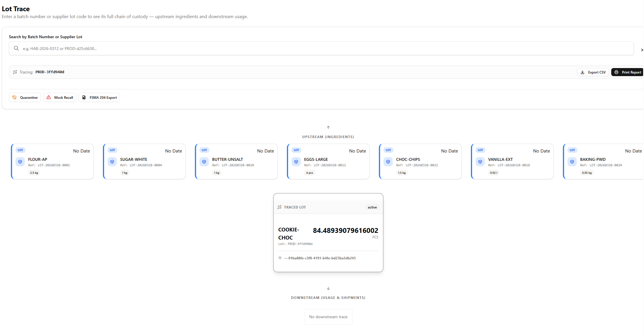Start a Mock Recall
Image resolution: width=644 pixels, height=336 pixels.
click(x=60, y=97)
